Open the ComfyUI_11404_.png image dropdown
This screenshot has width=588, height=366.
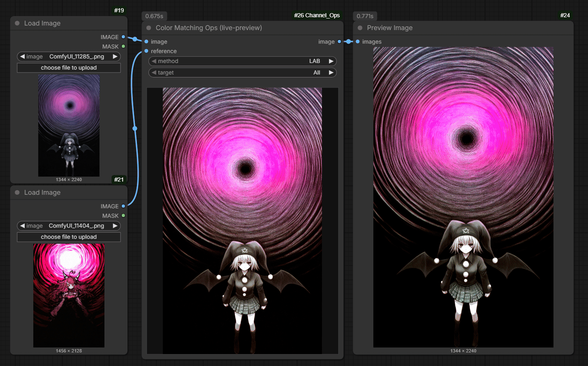69,226
